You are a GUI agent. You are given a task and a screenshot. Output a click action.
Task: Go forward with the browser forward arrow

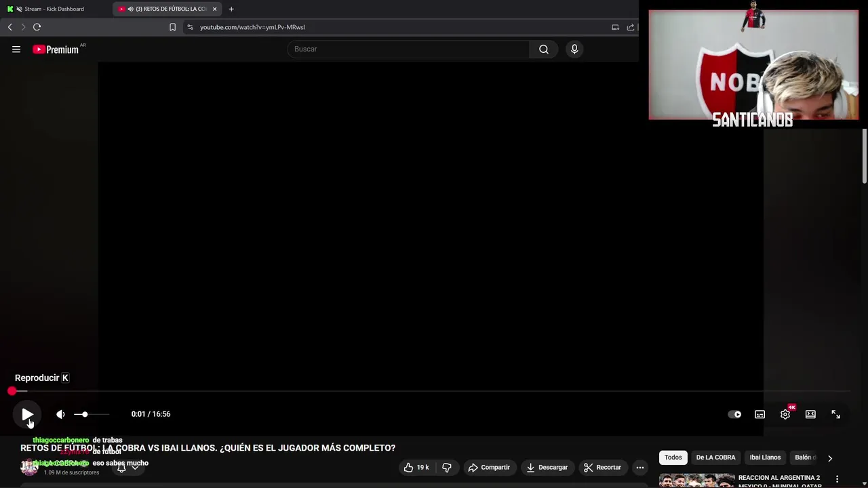[23, 27]
